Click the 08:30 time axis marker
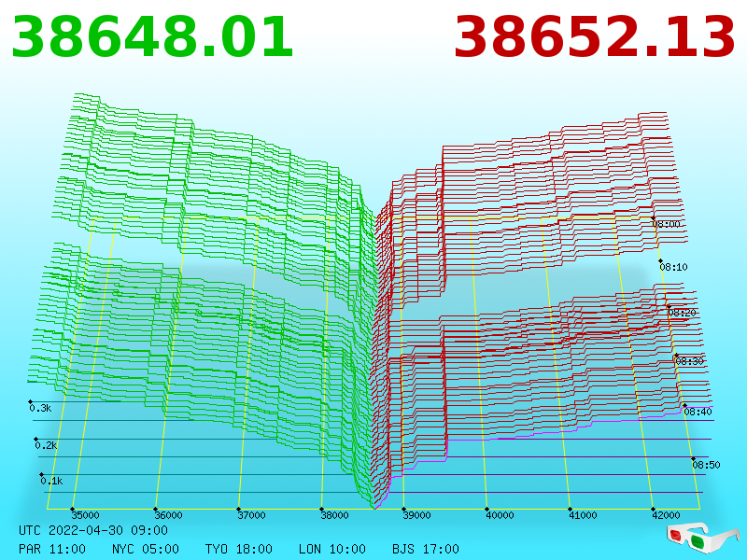 tap(689, 361)
